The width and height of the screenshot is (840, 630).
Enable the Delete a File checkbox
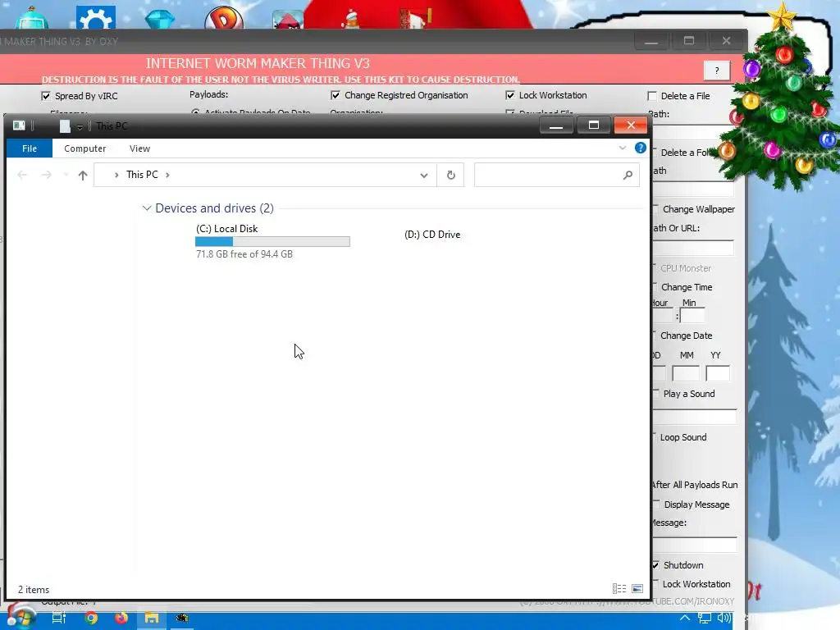point(652,96)
